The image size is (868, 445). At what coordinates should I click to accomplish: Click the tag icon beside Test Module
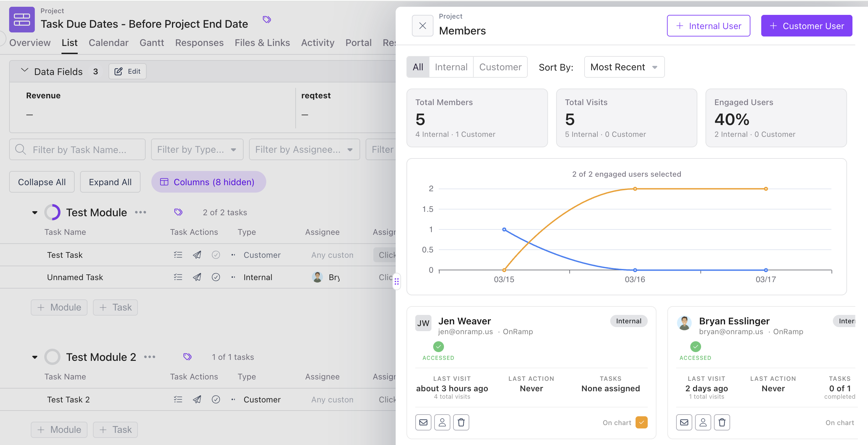178,212
